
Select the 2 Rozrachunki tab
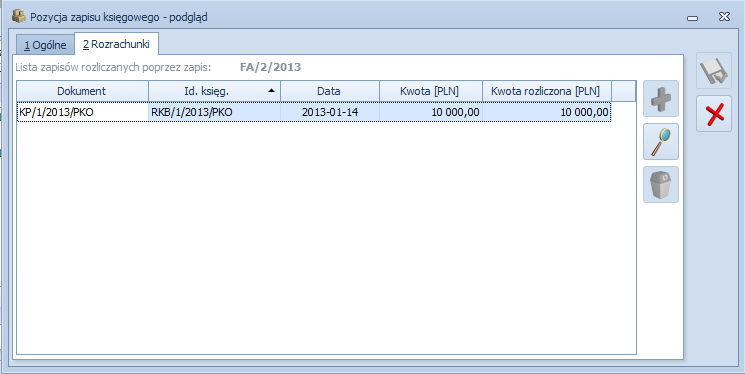coord(116,44)
